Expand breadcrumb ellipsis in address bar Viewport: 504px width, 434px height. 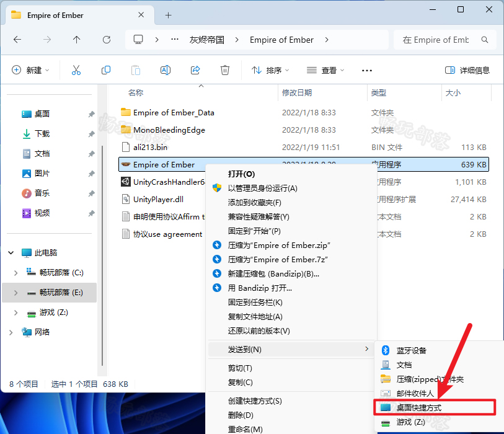click(x=175, y=40)
